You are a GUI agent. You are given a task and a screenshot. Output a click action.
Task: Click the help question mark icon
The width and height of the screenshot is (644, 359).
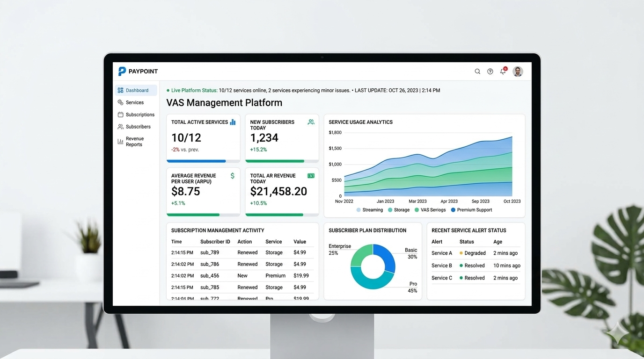490,72
